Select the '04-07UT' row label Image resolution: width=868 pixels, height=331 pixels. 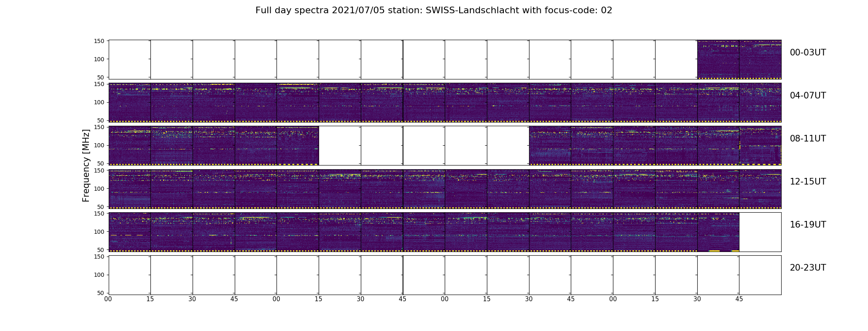(808, 96)
